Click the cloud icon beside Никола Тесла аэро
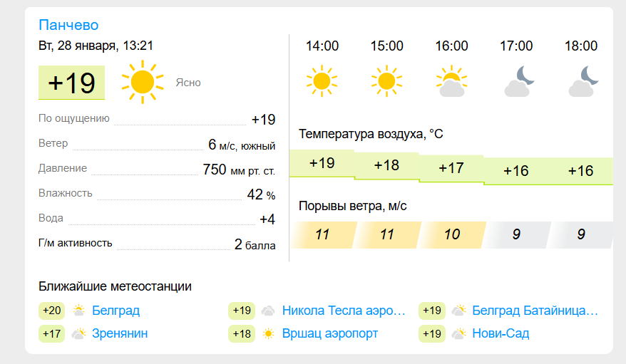The height and width of the screenshot is (364, 626). pos(268,311)
